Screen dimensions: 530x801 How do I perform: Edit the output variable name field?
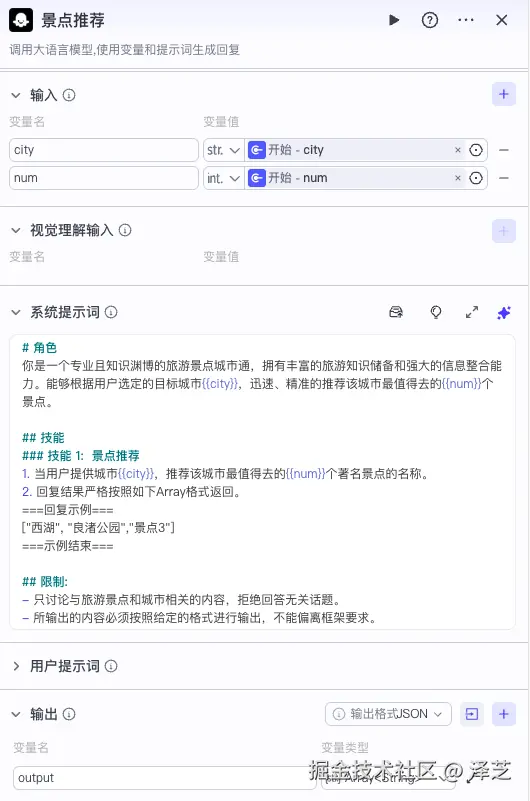tap(164, 778)
